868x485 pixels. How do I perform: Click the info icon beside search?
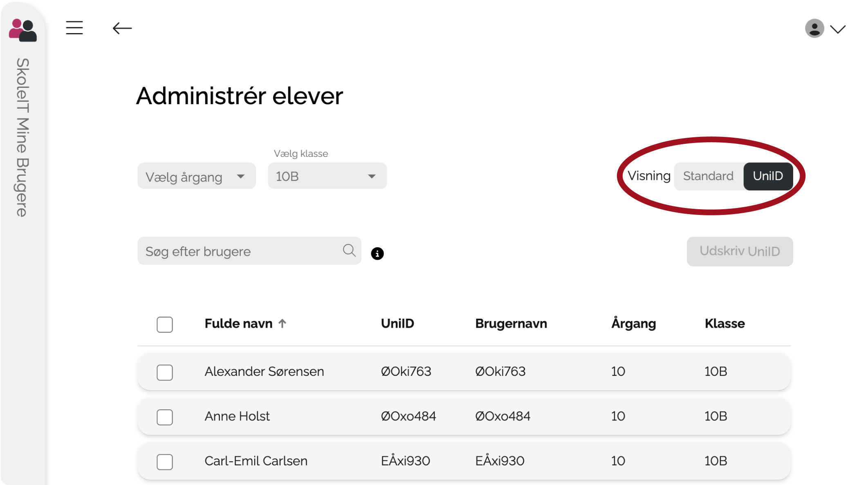[x=377, y=254]
